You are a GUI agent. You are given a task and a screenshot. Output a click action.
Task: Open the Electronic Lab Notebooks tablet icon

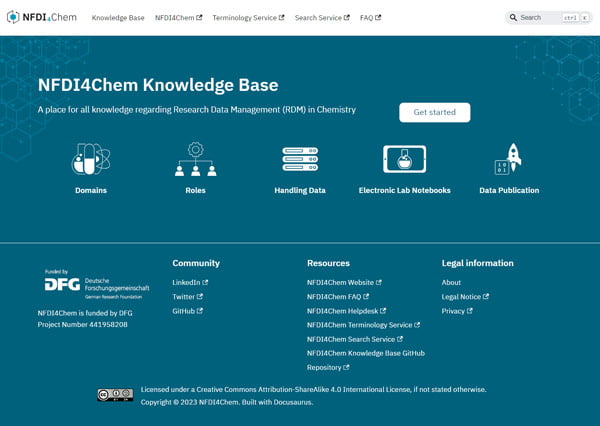(404, 159)
